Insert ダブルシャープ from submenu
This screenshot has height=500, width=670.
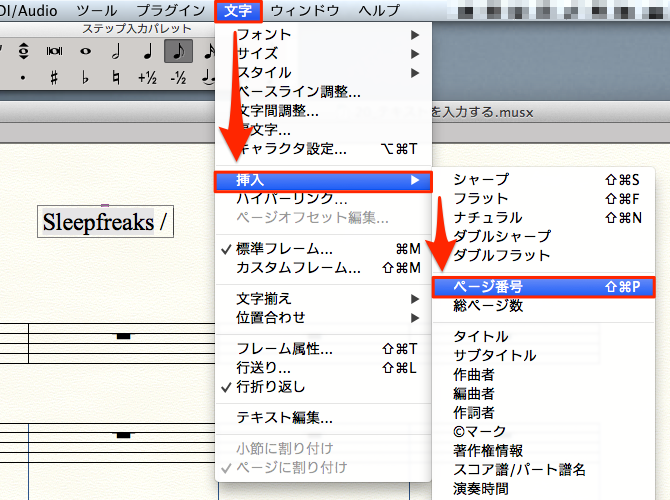(543, 237)
